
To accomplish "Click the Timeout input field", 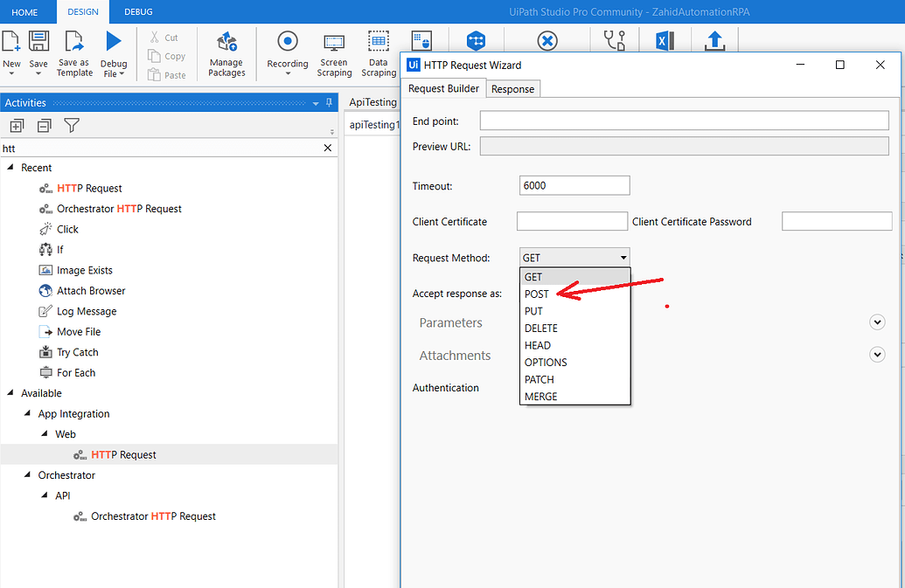I will click(574, 185).
